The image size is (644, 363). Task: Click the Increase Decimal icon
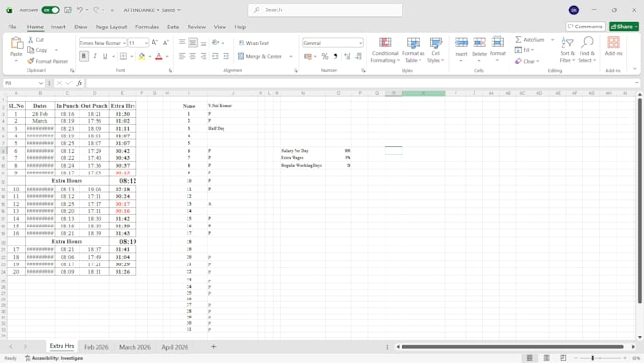[348, 56]
